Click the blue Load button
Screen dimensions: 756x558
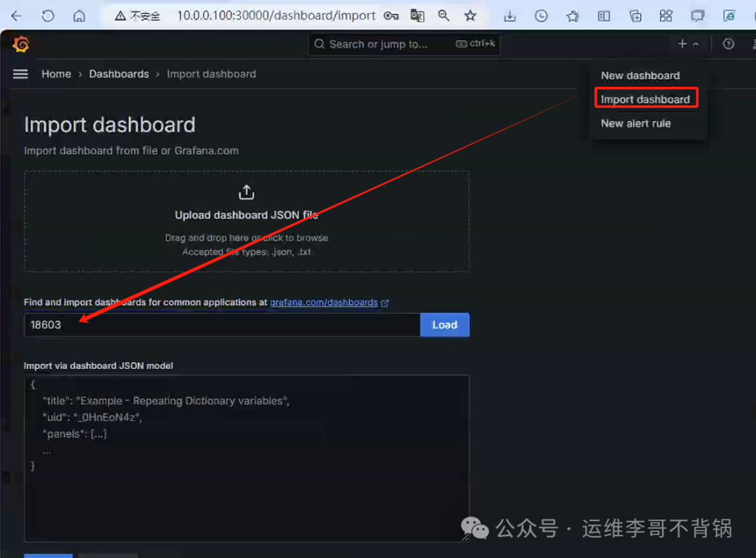444,325
